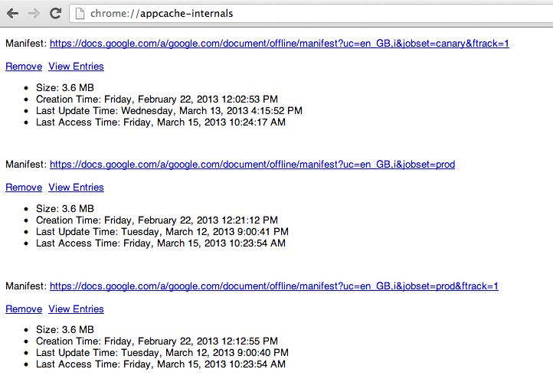
Task: View Entries for the canary manifest
Action: 76,67
